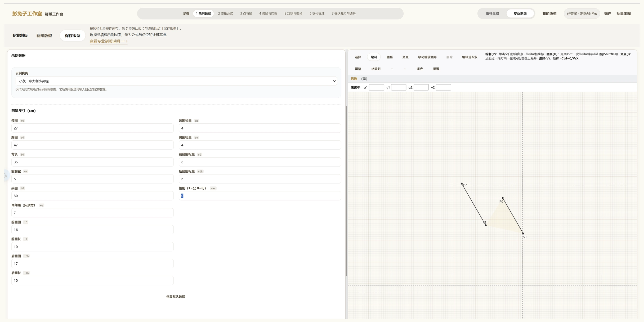Image resolution: width=644 pixels, height=322 pixels.
Task: Select 移动缩放画布 tool
Action: [x=427, y=57]
